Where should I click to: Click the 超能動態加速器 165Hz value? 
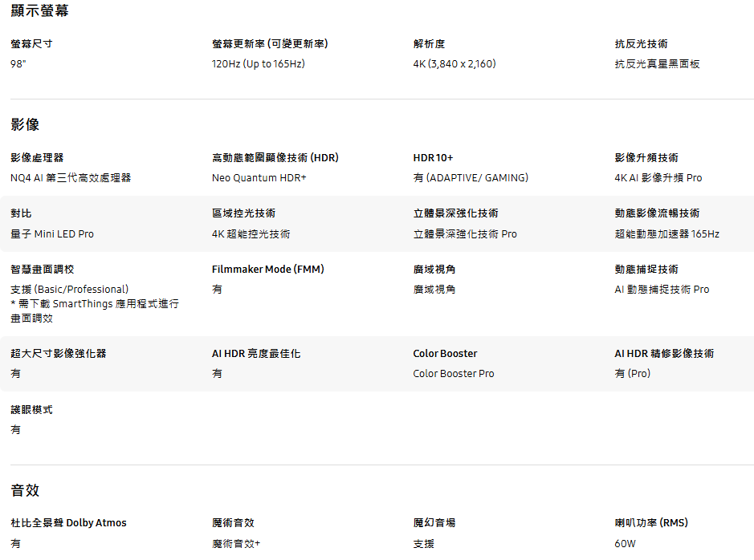[x=667, y=234]
